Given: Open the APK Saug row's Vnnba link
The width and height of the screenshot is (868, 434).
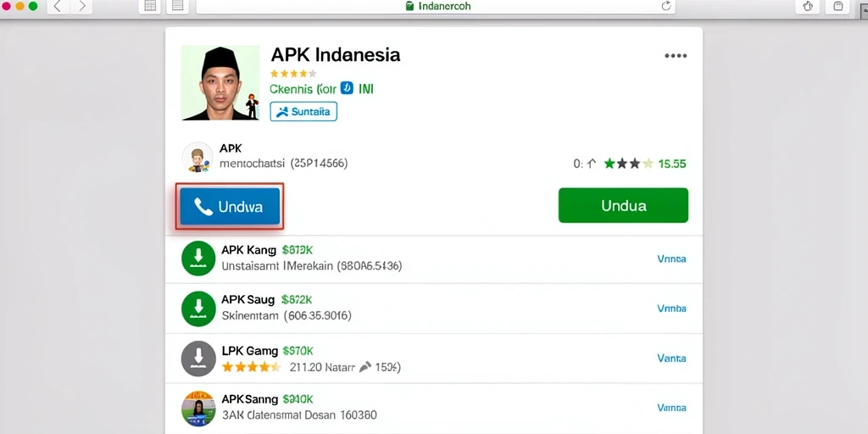Looking at the screenshot, I should [671, 309].
